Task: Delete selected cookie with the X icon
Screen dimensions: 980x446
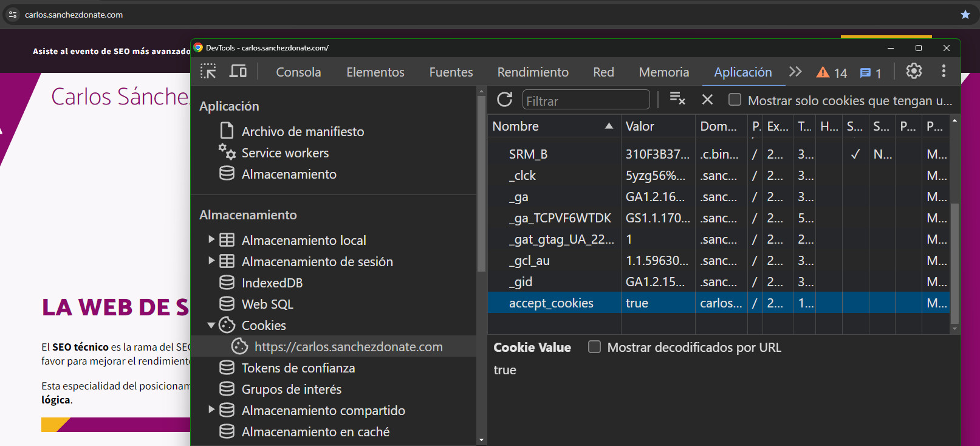Action: tap(707, 100)
